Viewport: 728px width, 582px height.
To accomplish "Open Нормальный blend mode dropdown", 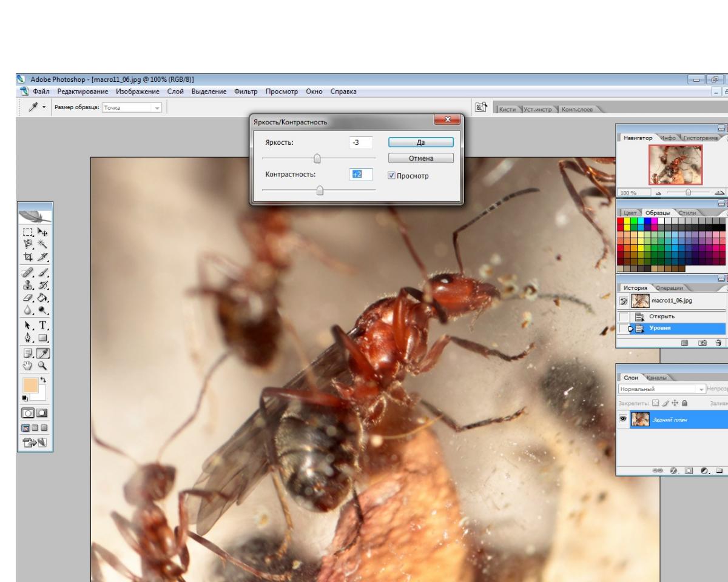I will tap(662, 389).
